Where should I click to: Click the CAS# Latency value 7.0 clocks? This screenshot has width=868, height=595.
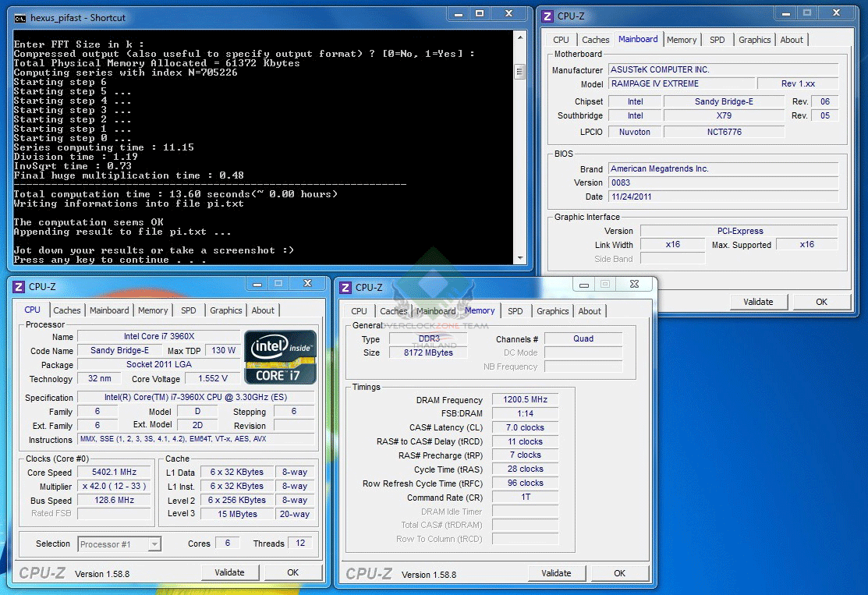click(526, 428)
